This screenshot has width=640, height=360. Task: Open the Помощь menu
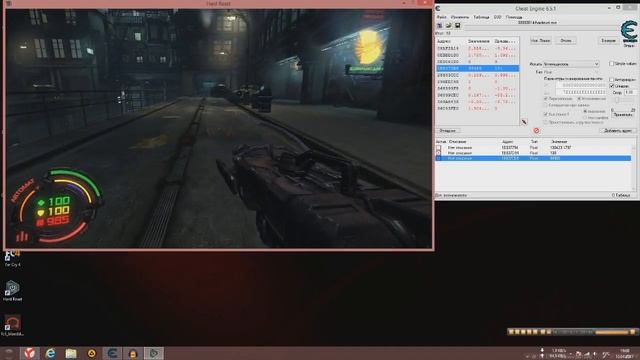514,17
